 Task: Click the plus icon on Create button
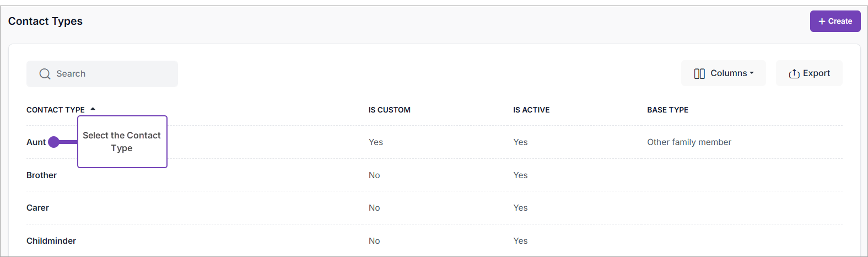click(822, 22)
